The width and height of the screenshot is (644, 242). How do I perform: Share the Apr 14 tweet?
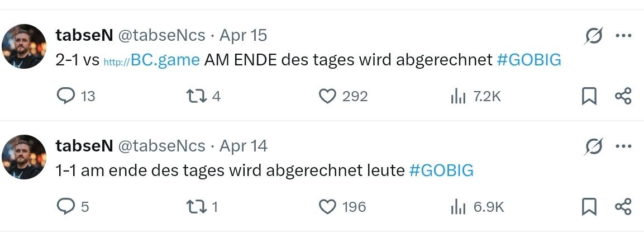(x=623, y=206)
